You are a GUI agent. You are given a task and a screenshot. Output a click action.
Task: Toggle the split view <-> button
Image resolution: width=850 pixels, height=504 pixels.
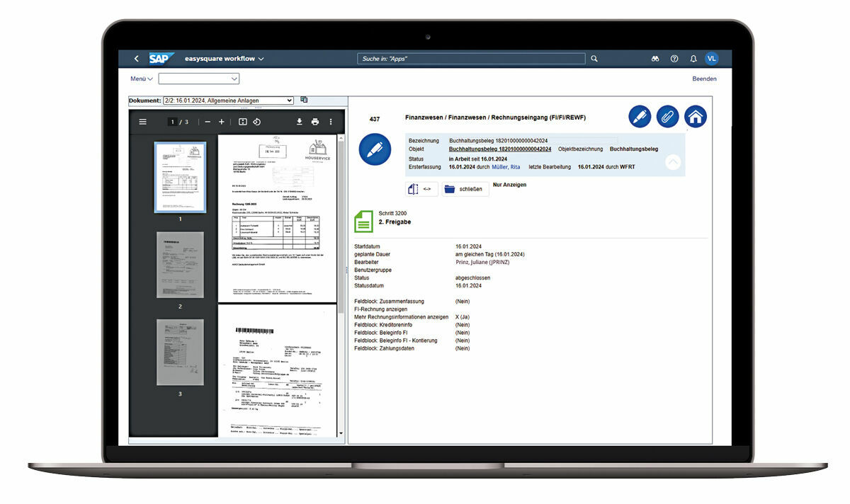click(421, 189)
